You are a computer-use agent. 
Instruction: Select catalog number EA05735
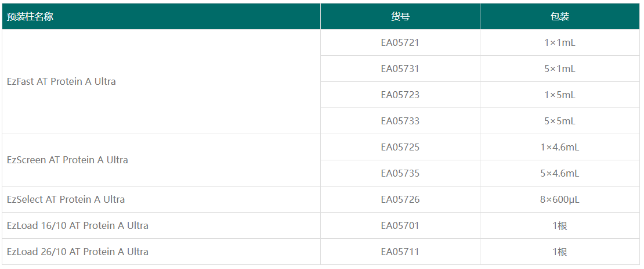pyautogui.click(x=400, y=173)
